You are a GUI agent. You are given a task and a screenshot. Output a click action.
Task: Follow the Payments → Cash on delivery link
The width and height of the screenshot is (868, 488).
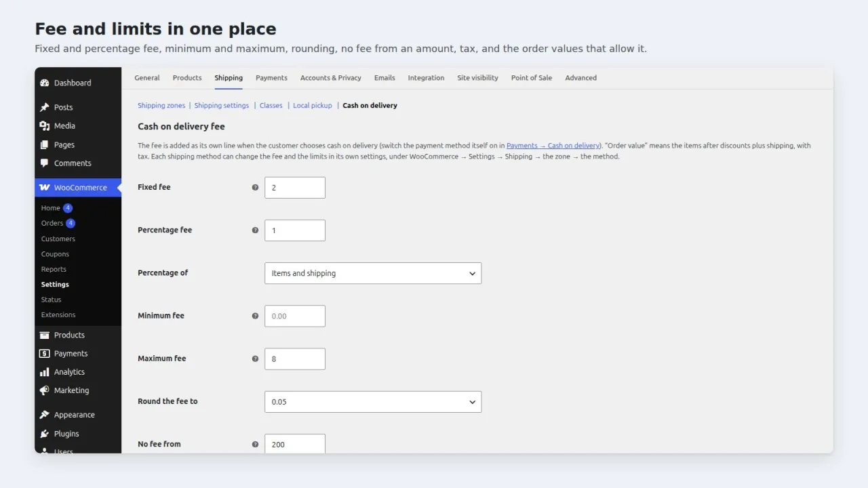553,146
